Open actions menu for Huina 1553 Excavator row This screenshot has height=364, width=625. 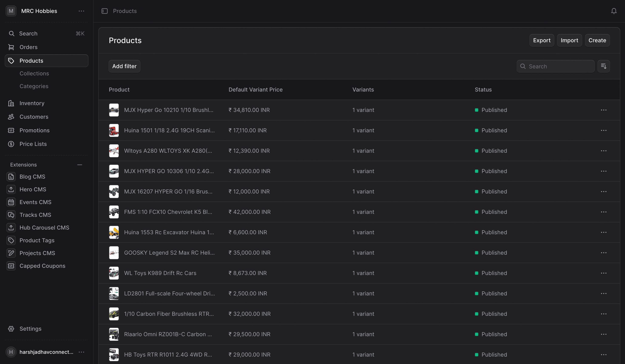(x=603, y=232)
